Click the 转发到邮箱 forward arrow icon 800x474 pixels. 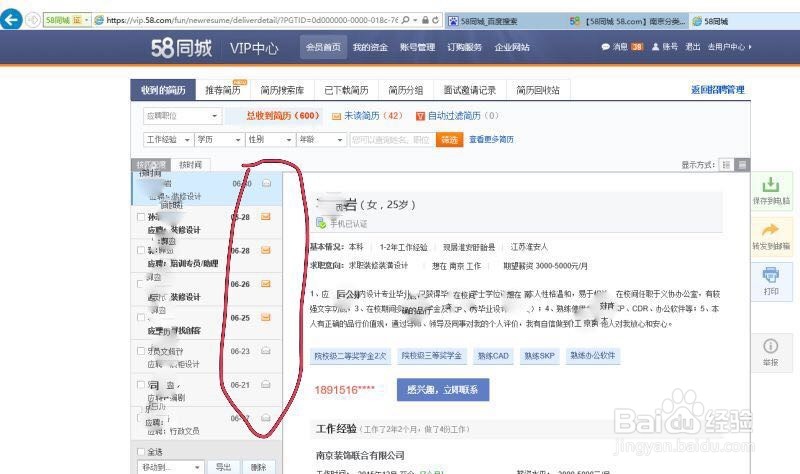coord(770,230)
